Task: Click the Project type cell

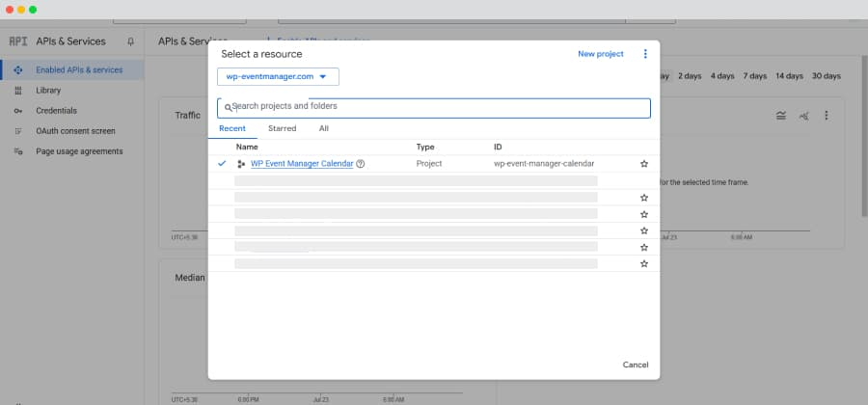Action: 429,164
